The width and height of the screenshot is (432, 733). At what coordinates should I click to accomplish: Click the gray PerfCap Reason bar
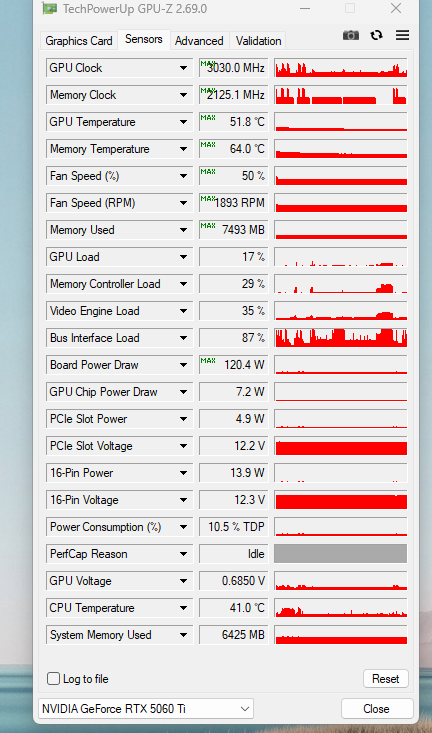pos(341,554)
